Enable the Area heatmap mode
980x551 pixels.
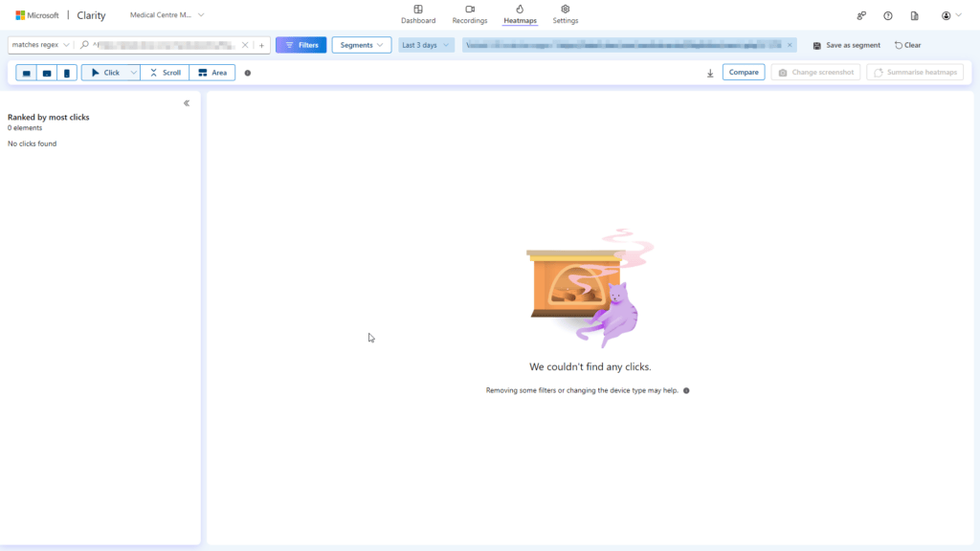212,72
